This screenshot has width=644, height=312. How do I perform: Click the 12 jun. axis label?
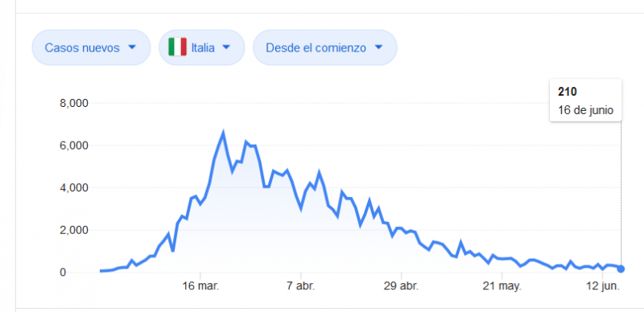tap(602, 286)
